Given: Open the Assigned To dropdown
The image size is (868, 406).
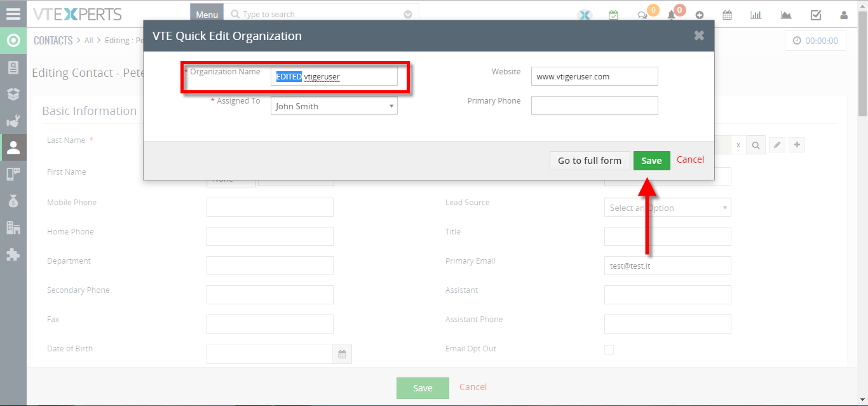Looking at the screenshot, I should [334, 106].
